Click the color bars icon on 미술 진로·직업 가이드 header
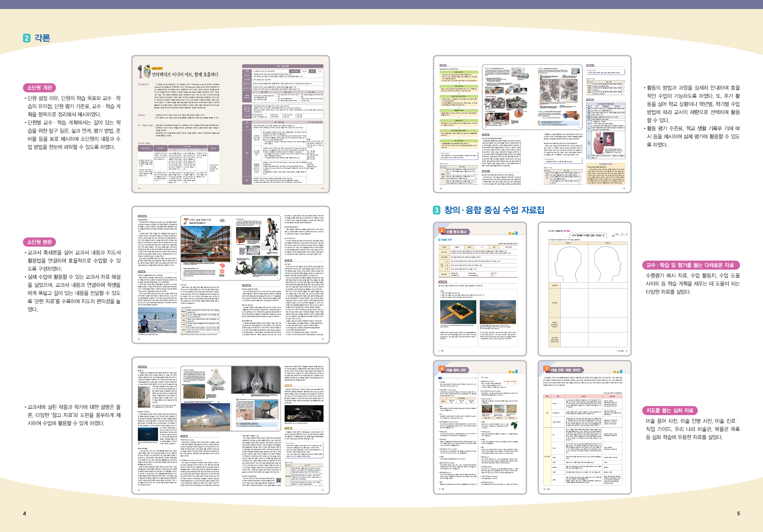Viewport: 763px width, 532px height. pos(618,371)
